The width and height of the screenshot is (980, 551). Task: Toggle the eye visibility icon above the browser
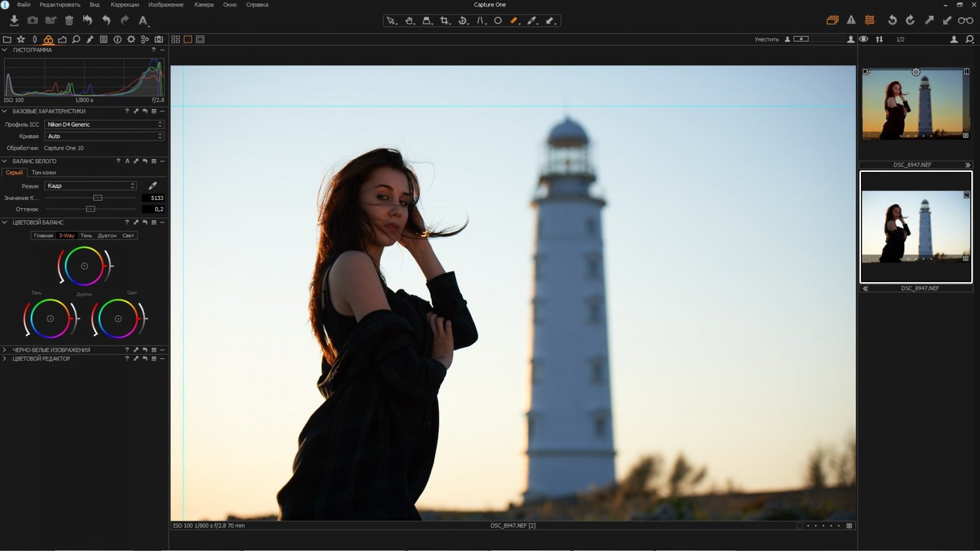tap(863, 39)
